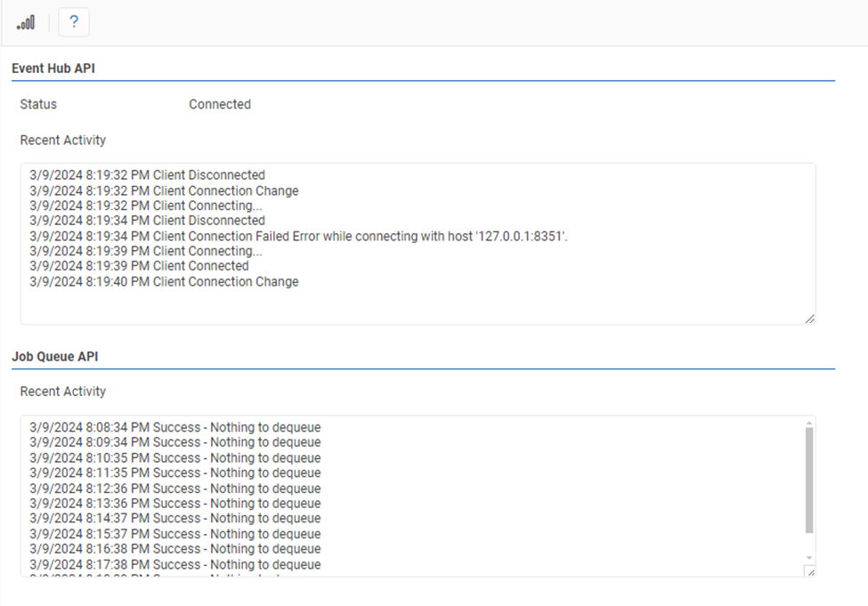Click the Event Hub API section heading
The image size is (868, 606).
(x=53, y=69)
